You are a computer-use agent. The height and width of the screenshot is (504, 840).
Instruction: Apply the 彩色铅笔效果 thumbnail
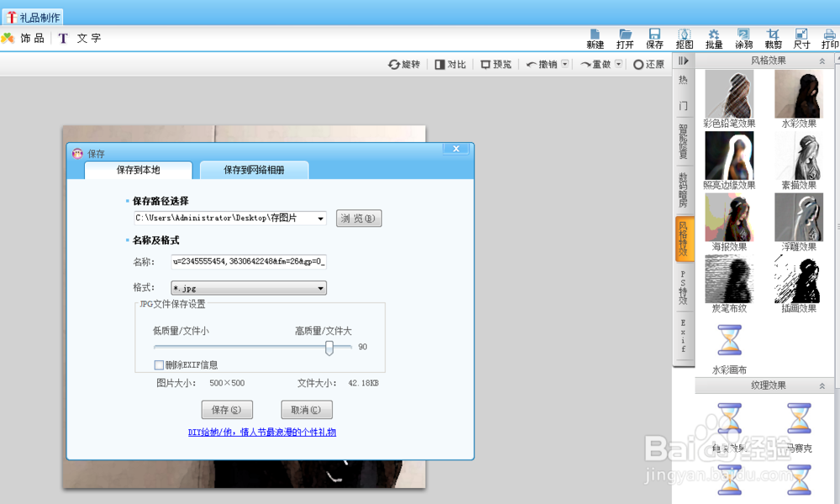click(729, 94)
